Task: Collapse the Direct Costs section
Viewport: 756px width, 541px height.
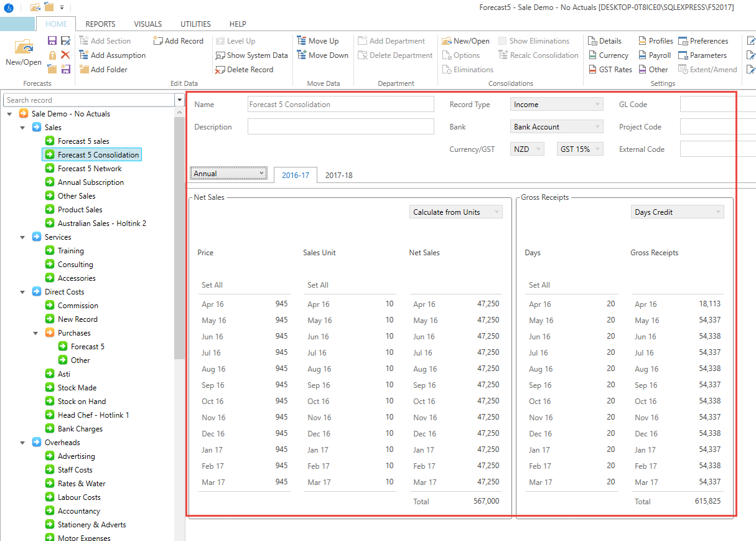Action: coord(23,292)
